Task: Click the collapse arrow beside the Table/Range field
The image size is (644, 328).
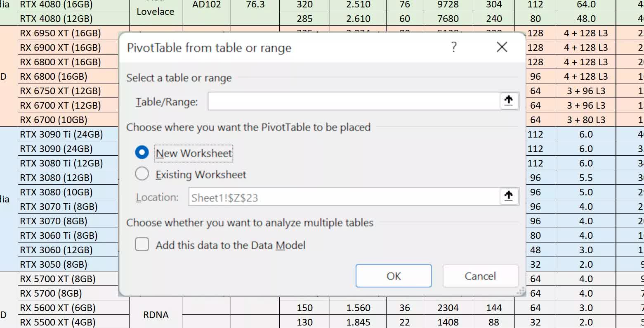Action: 509,101
